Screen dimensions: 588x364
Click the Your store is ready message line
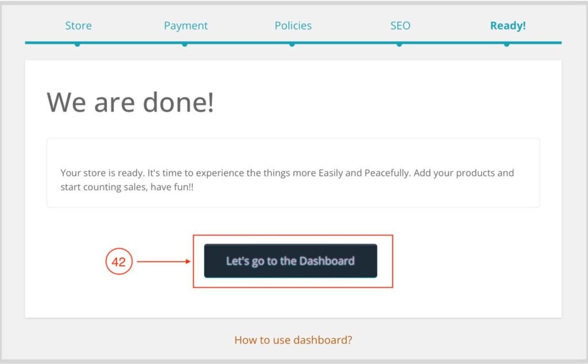click(x=287, y=173)
